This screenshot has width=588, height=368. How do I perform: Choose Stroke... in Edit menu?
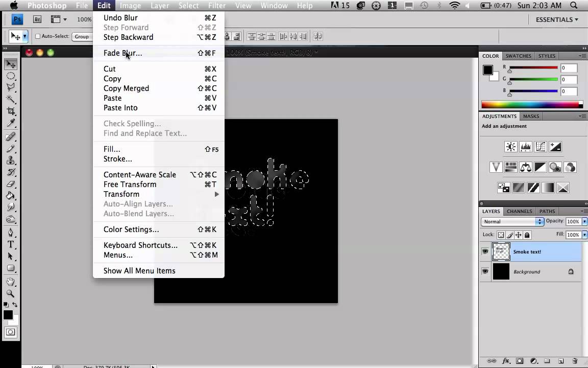click(x=158, y=159)
